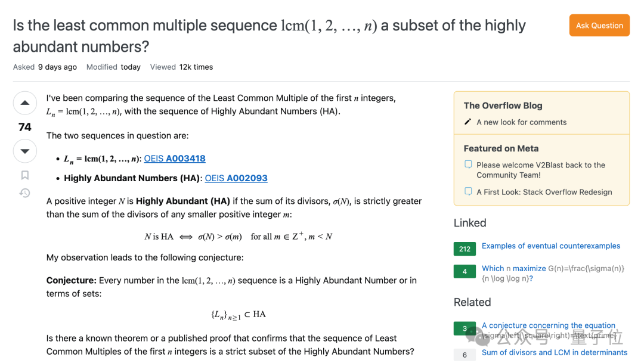Upvote the question with the up arrow
This screenshot has height=363, width=644.
click(x=25, y=103)
